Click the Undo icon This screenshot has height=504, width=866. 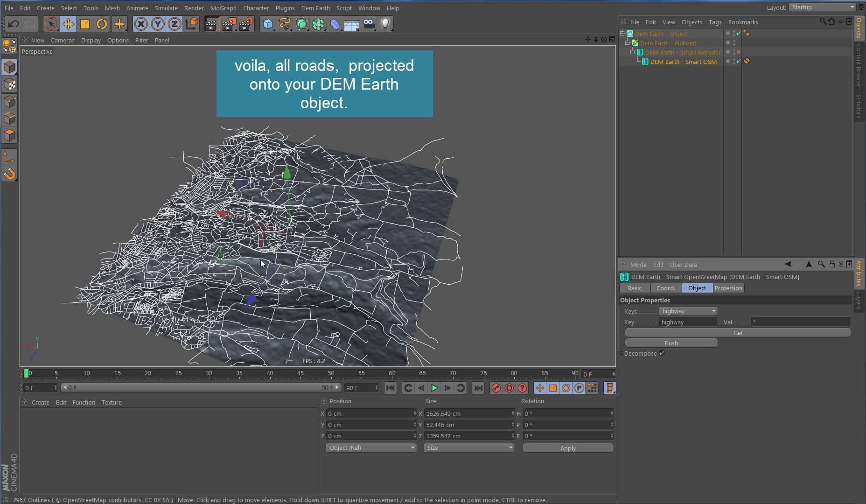(13, 23)
